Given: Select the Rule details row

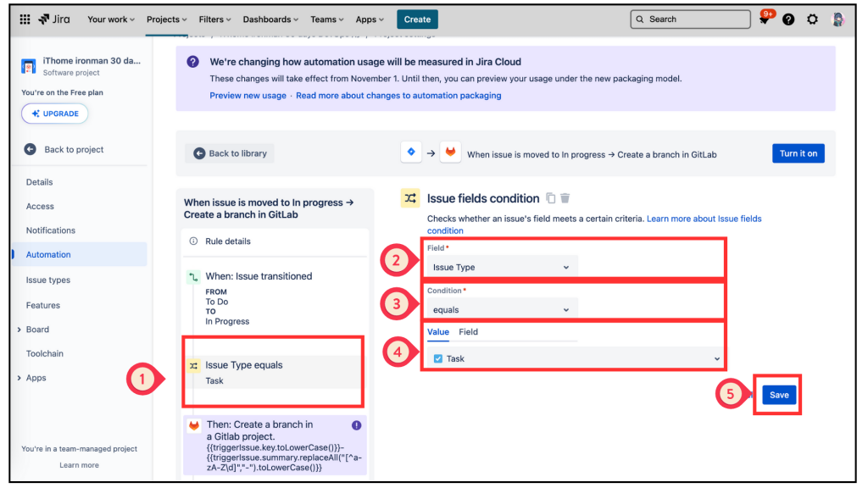Looking at the screenshot, I should (x=275, y=241).
